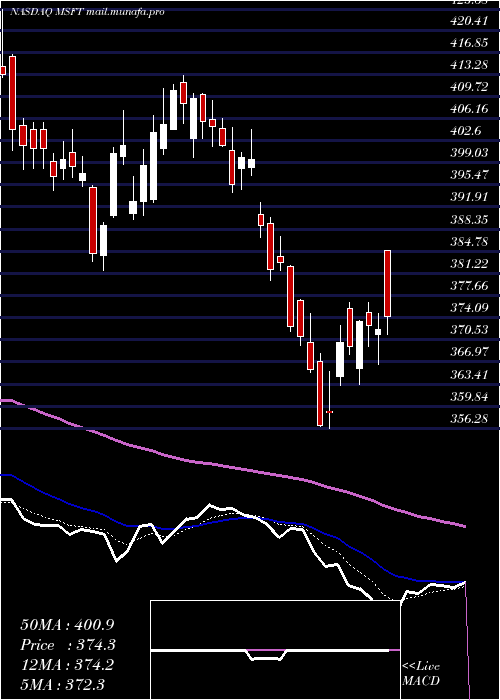Click the 5MA : 372.3 readout
This screenshot has width=500, height=700.
pos(62,684)
